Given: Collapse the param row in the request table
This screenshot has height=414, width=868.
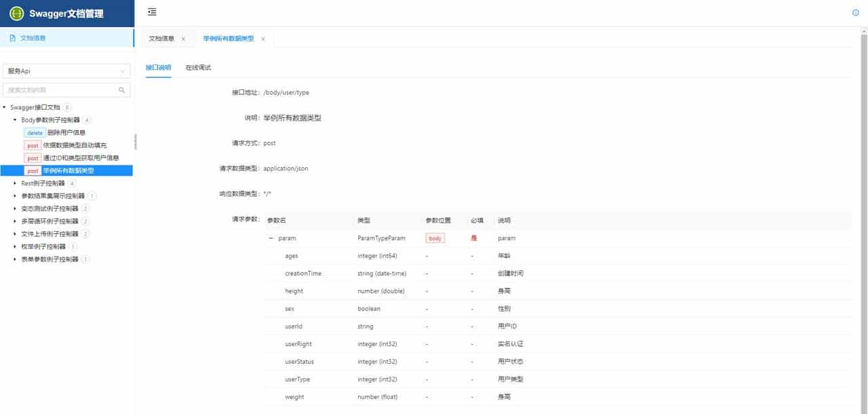Looking at the screenshot, I should pyautogui.click(x=271, y=238).
